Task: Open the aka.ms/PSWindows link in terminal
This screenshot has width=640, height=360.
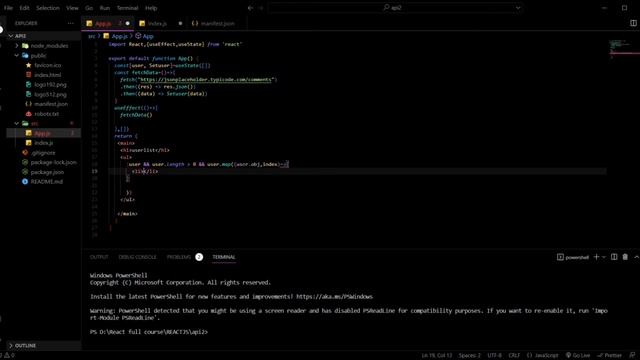Action: point(334,297)
